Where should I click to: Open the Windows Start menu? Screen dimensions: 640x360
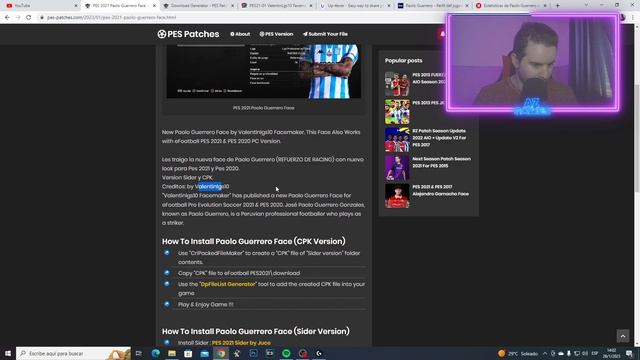pos(8,353)
